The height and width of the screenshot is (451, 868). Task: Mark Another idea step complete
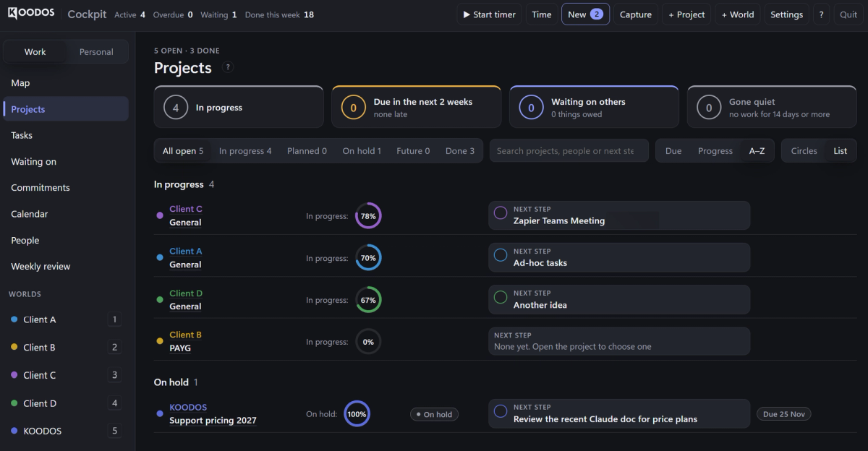[501, 297]
